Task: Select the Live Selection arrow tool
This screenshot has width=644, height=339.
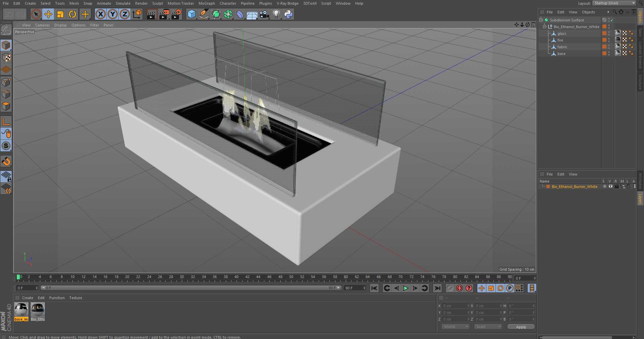Action: point(36,14)
